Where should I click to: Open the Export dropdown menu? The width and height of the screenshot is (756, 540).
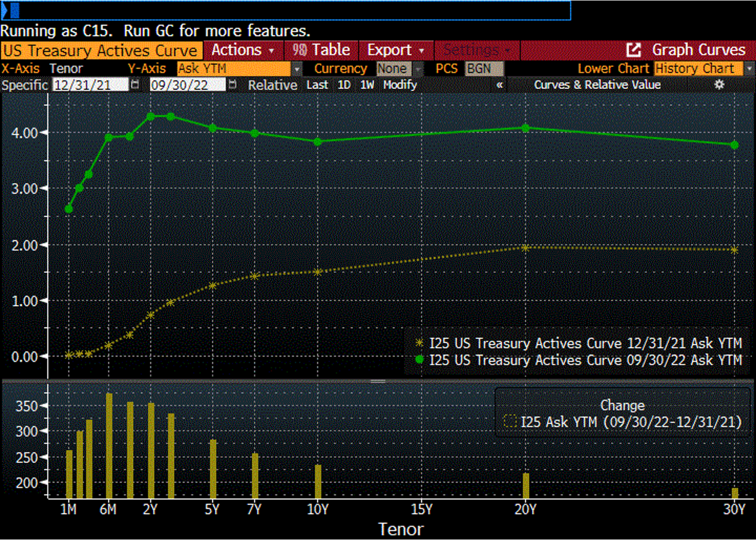pyautogui.click(x=396, y=50)
